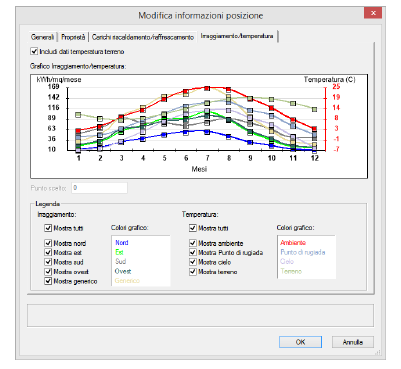Pick the Nord graph color entry
This screenshot has width=401, height=369.
[122, 243]
